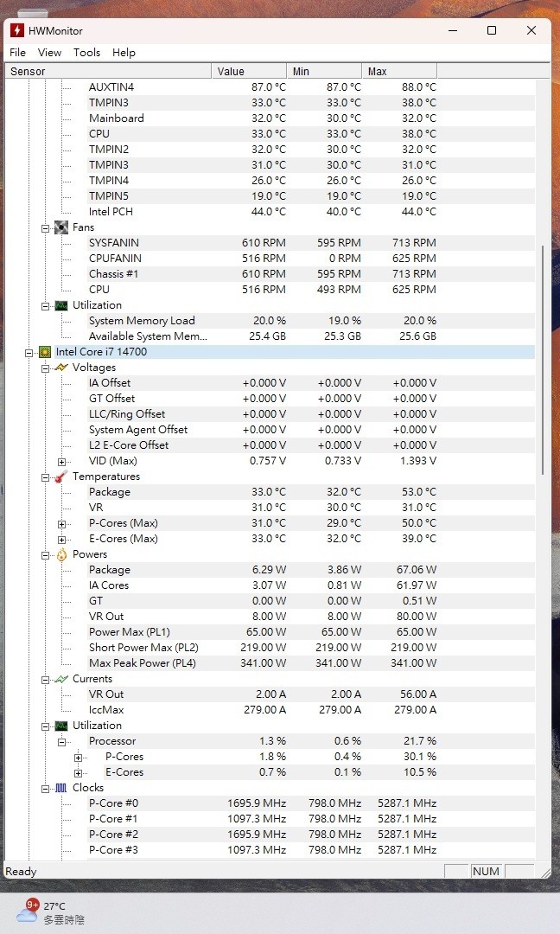
Task: Click the Powers flame icon
Action: pyautogui.click(x=61, y=554)
